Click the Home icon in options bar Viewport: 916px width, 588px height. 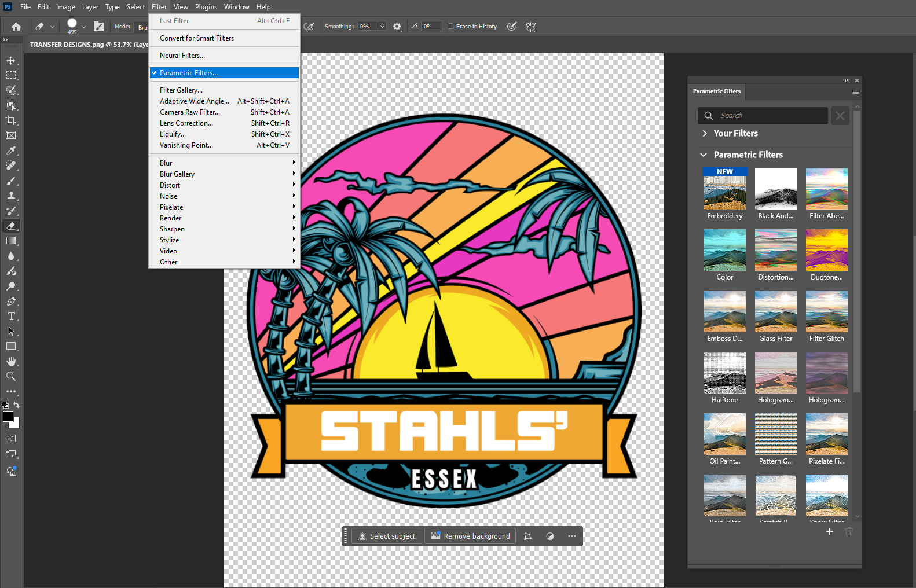(16, 27)
